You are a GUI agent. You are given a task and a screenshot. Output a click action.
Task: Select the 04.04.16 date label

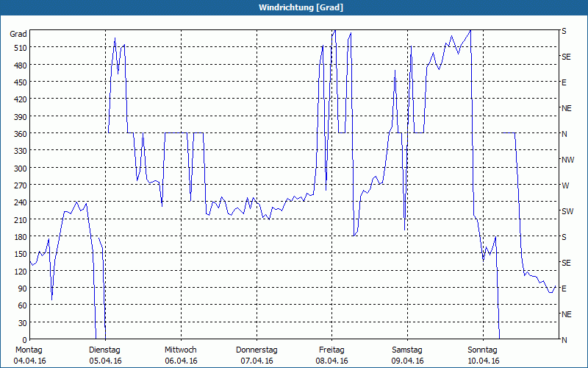tap(29, 361)
